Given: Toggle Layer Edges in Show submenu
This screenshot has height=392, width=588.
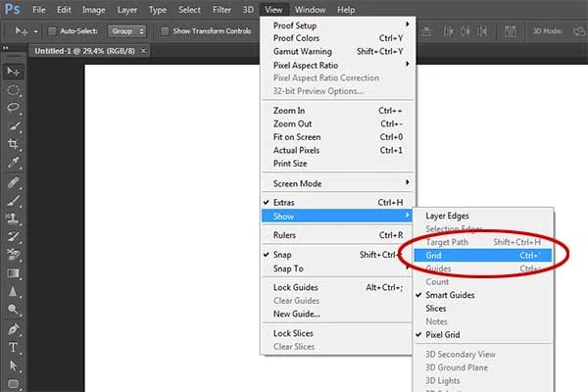Looking at the screenshot, I should pyautogui.click(x=482, y=216).
